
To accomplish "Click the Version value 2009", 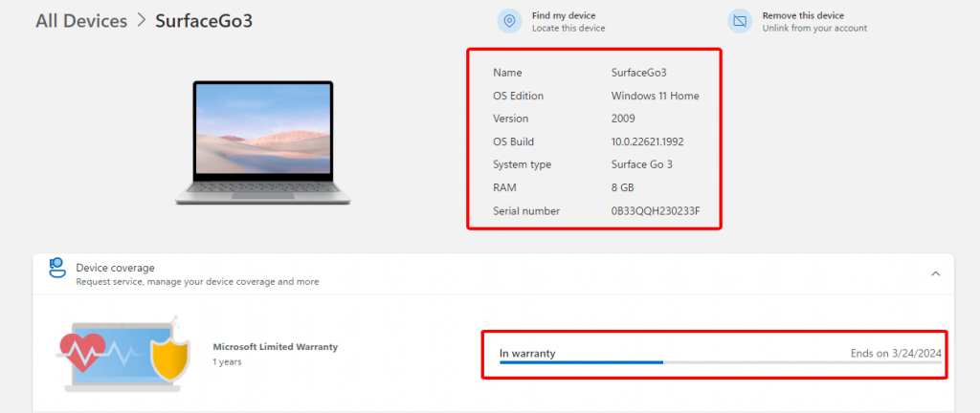I will pos(623,119).
